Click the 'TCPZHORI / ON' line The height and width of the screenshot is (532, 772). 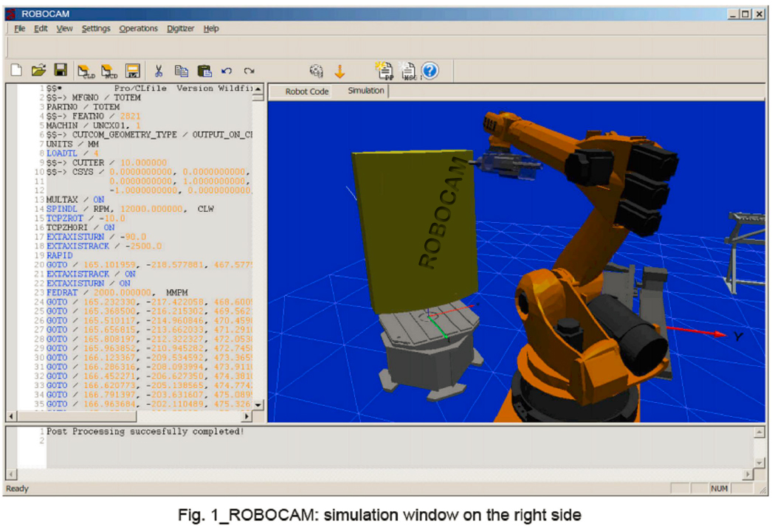coord(80,228)
